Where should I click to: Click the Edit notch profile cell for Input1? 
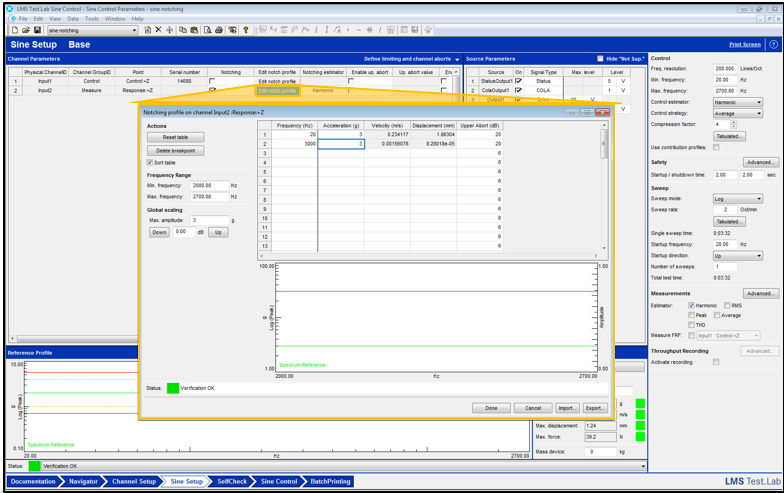click(277, 81)
